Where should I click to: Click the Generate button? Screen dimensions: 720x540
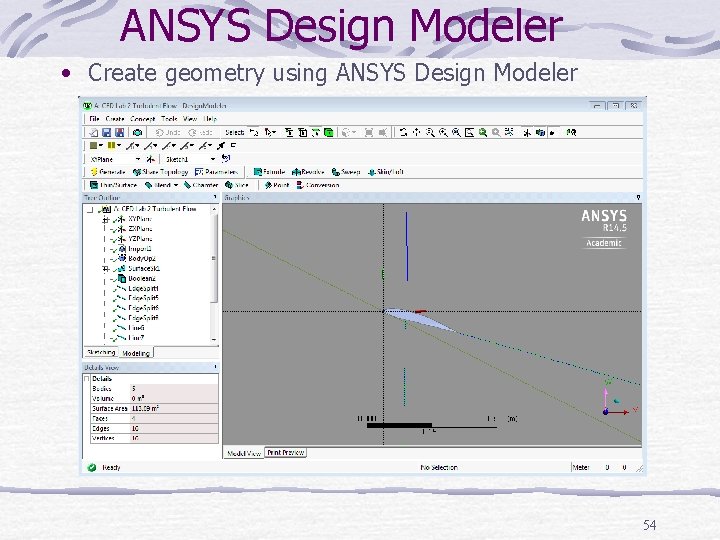pyautogui.click(x=108, y=172)
